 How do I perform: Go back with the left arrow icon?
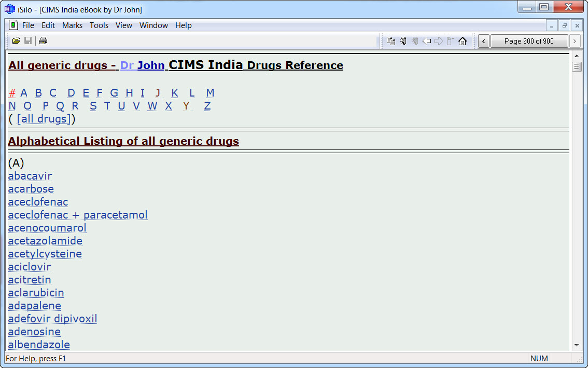tap(427, 41)
